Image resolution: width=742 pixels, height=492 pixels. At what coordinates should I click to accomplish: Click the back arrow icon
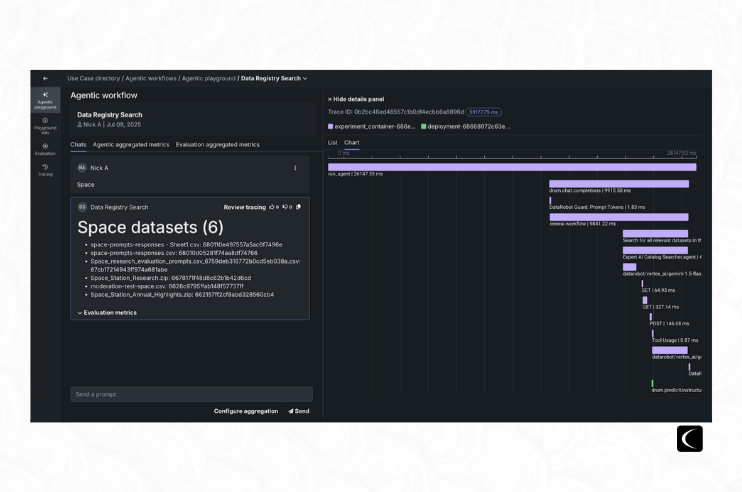pyautogui.click(x=45, y=78)
